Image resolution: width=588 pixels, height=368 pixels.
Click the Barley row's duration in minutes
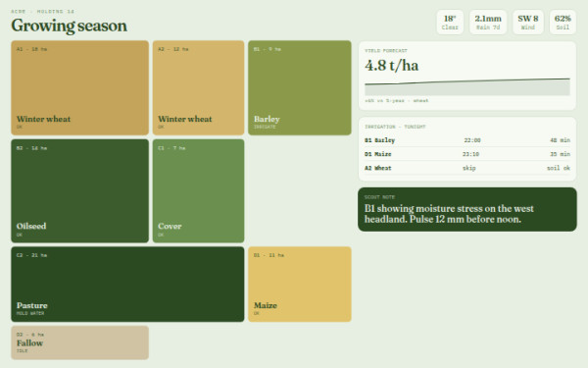coord(560,140)
